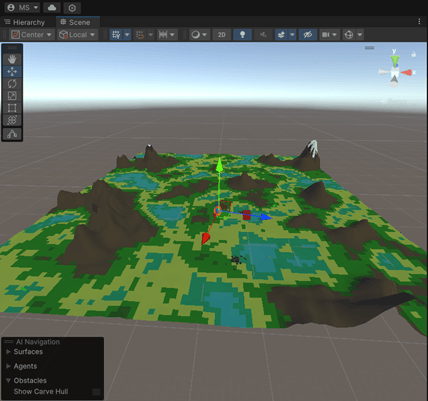The image size is (428, 401).
Task: Toggle hidden objects visibility eye button
Action: [x=307, y=35]
